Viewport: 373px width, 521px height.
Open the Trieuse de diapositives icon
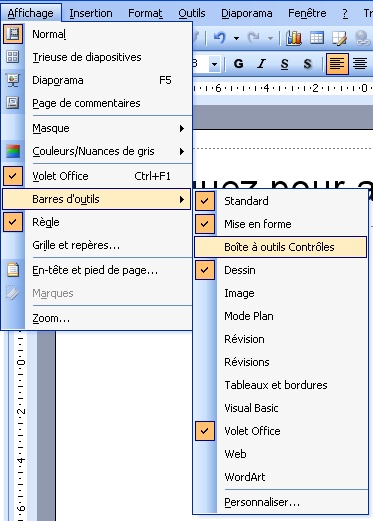[x=13, y=57]
